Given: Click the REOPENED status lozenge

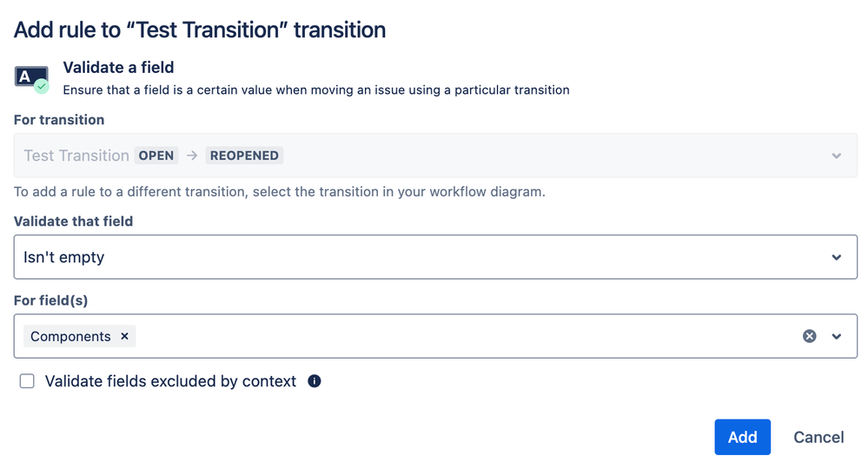Looking at the screenshot, I should (x=244, y=155).
